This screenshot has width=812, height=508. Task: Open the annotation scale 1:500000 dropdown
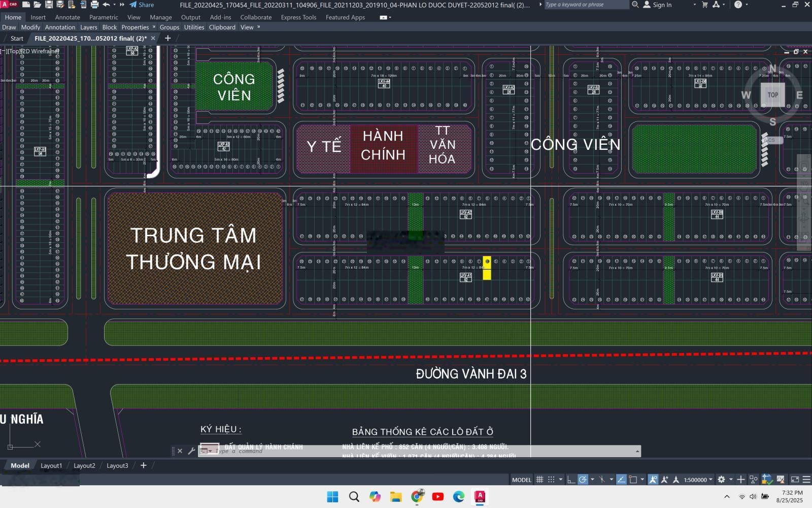(x=697, y=480)
